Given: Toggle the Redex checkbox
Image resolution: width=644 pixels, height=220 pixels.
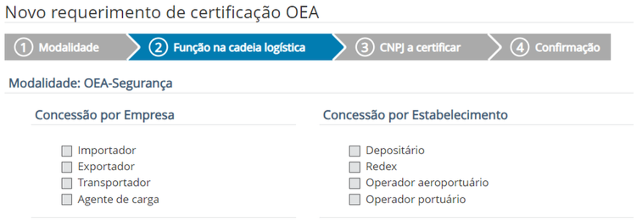Looking at the screenshot, I should click(354, 167).
